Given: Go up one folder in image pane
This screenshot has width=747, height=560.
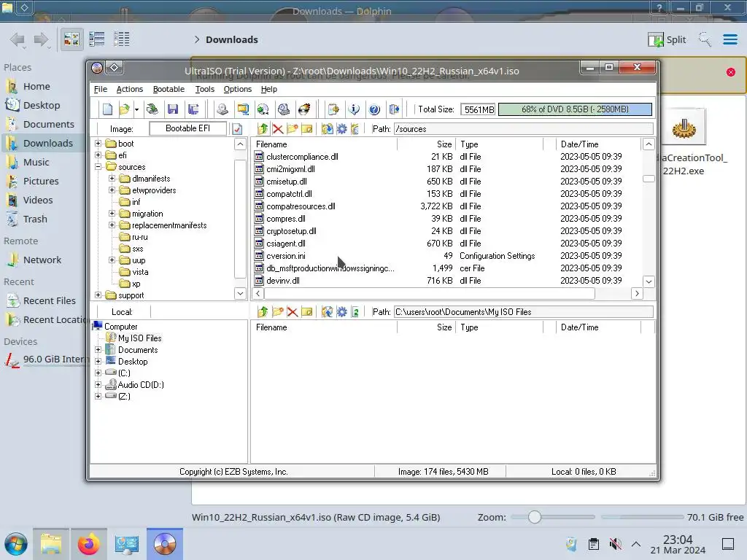Looking at the screenshot, I should coord(263,128).
